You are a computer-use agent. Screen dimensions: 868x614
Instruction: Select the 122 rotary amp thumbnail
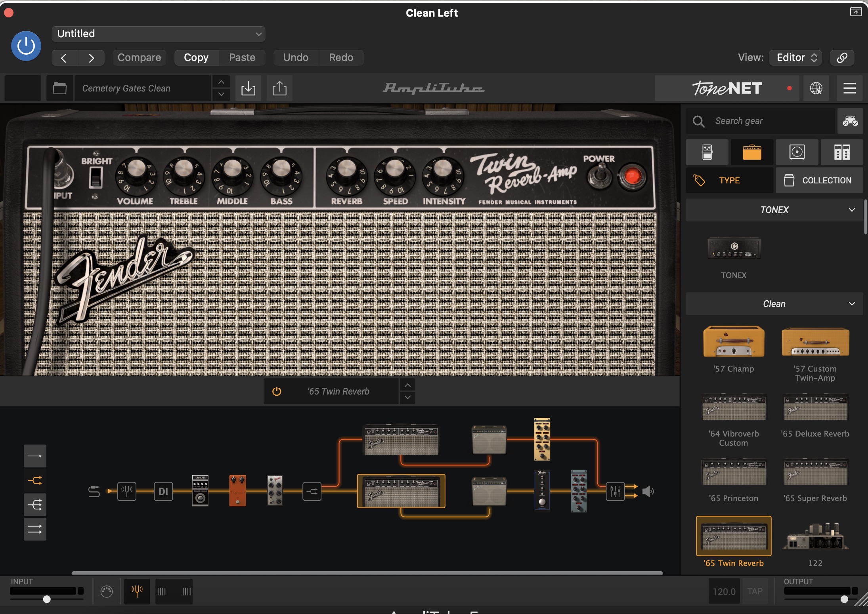(815, 536)
